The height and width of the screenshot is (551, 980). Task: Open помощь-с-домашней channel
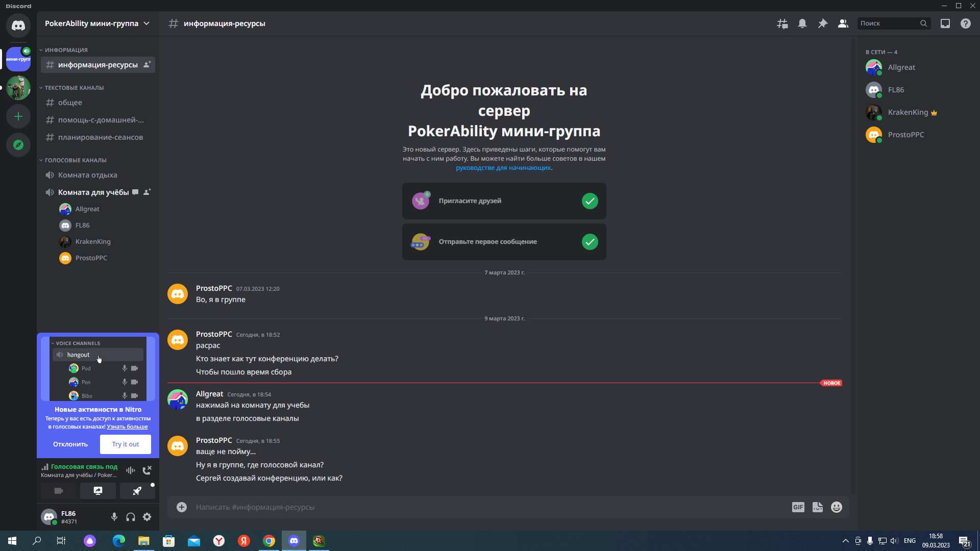coord(97,120)
